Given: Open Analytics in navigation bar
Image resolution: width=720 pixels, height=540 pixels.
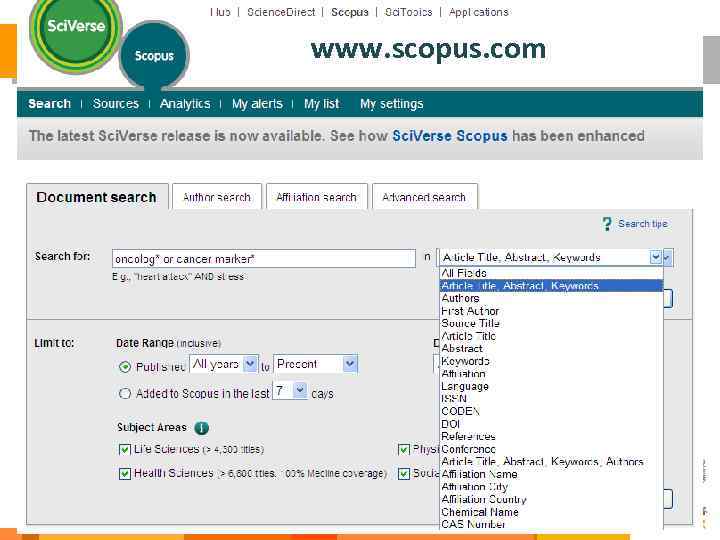Looking at the screenshot, I should pos(185,104).
